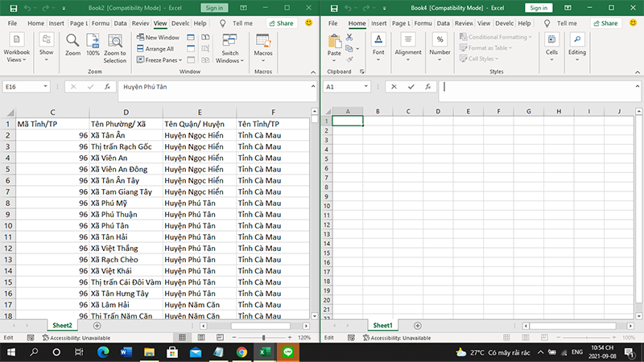This screenshot has height=362, width=644.
Task: Click the Zoom magnifier icon in Book2
Action: click(73, 41)
